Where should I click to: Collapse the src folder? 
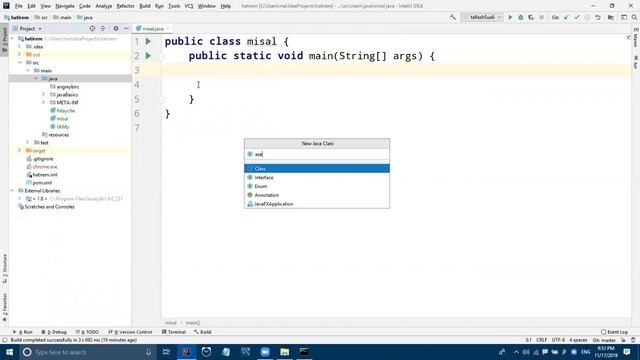pyautogui.click(x=20, y=62)
